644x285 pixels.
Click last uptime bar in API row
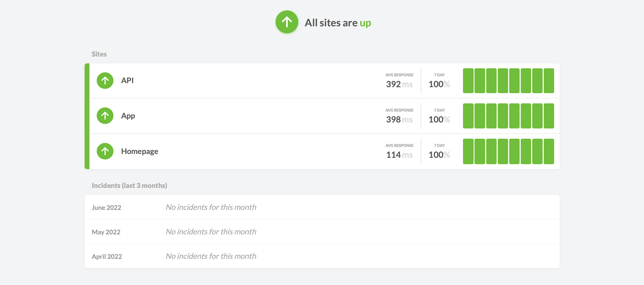point(549,81)
